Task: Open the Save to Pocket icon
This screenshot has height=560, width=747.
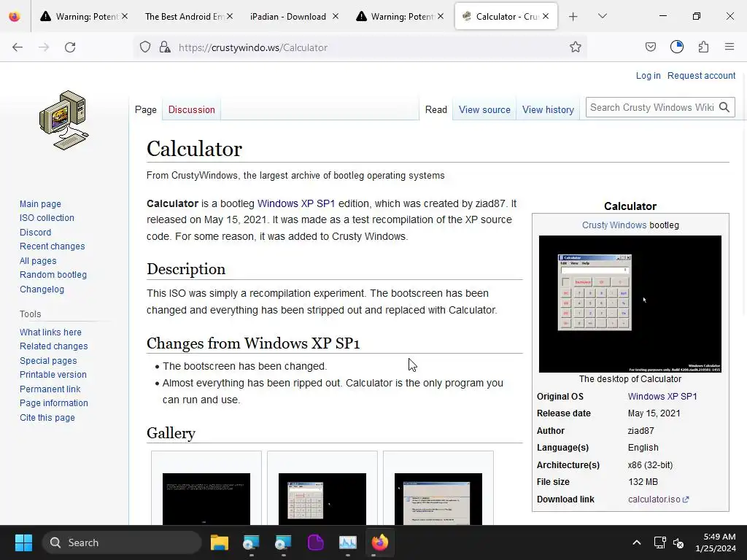Action: [x=651, y=47]
